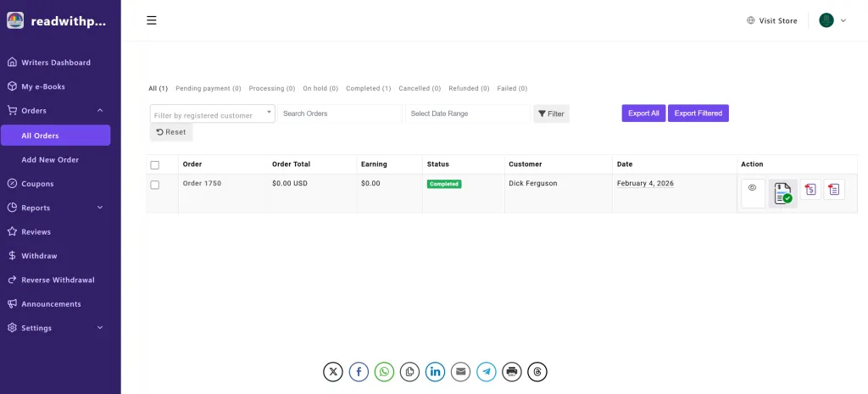The height and width of the screenshot is (394, 868).
Task: Click the printer icon to print page
Action: (x=511, y=371)
